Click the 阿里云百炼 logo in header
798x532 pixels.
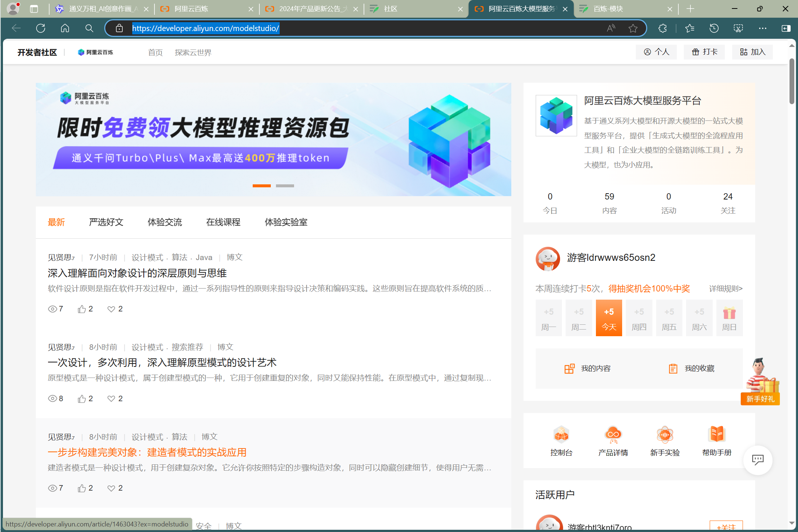coord(95,52)
